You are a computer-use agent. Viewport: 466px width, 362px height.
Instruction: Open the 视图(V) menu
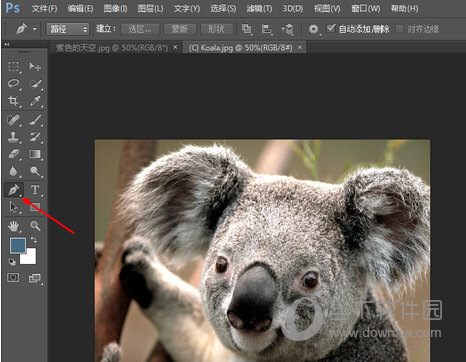pyautogui.click(x=327, y=8)
